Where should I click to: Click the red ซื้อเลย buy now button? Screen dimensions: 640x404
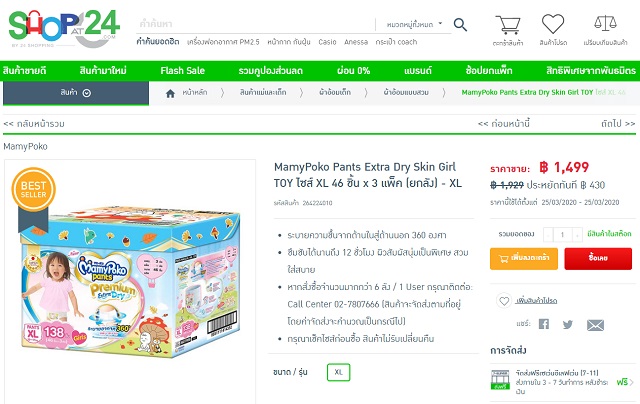pos(598,258)
